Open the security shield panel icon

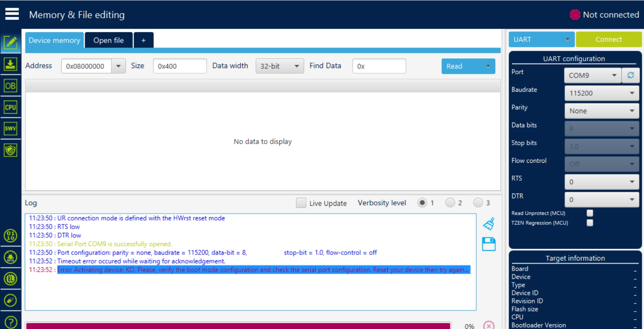(10, 150)
